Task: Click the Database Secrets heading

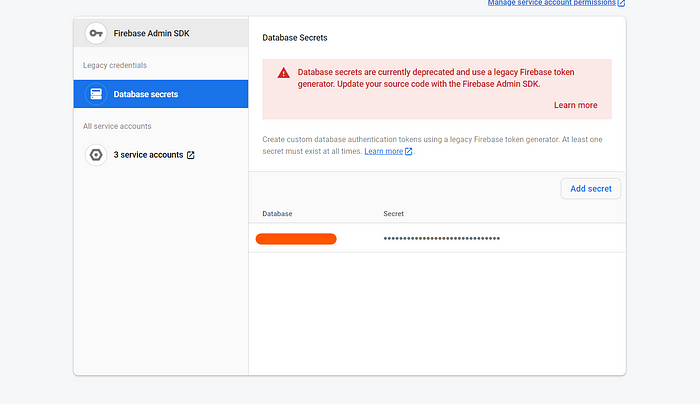Action: coord(295,38)
